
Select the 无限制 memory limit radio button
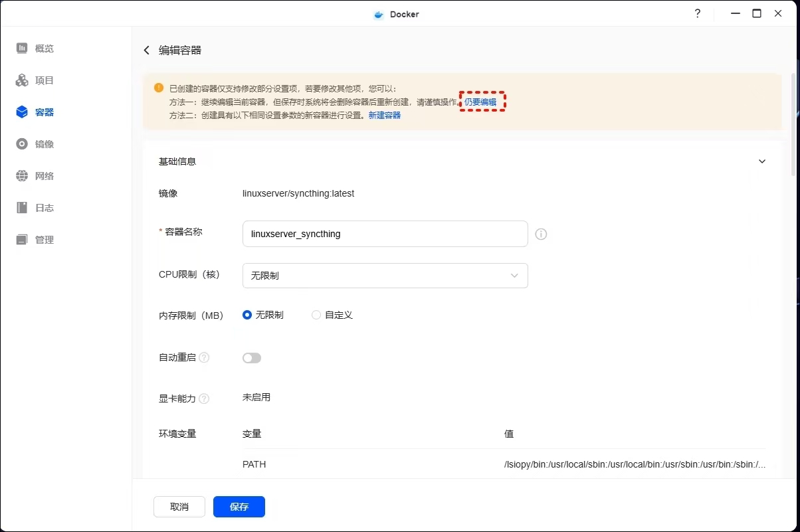click(x=247, y=315)
